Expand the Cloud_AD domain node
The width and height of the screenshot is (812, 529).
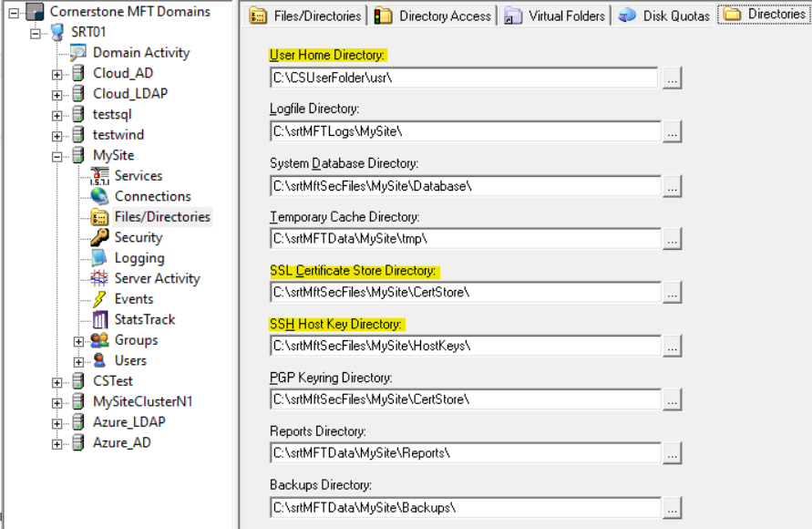(x=57, y=74)
